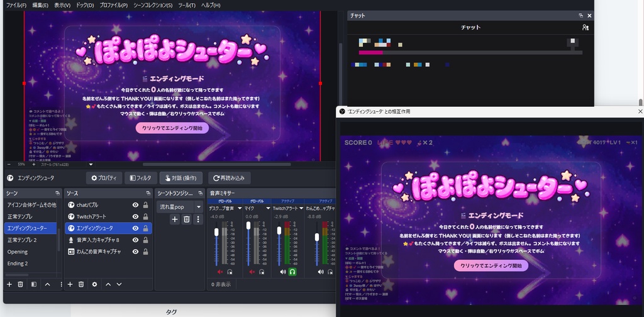Hide the Twitchアラート source
Image resolution: width=644 pixels, height=317 pixels.
tap(135, 216)
